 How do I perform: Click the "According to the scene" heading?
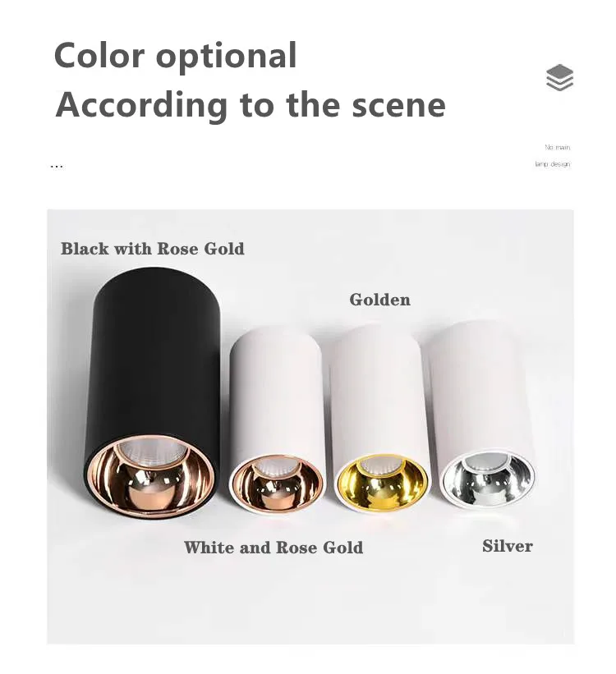point(251,104)
